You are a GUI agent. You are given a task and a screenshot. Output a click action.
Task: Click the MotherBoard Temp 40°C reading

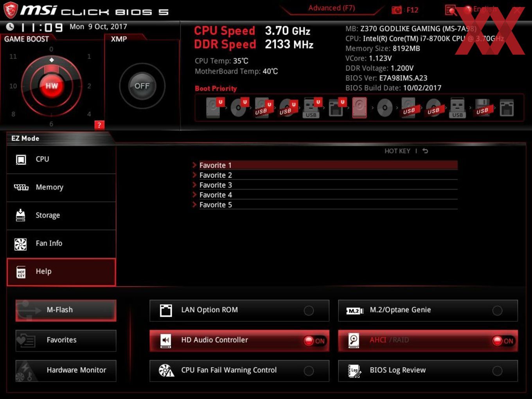point(236,71)
